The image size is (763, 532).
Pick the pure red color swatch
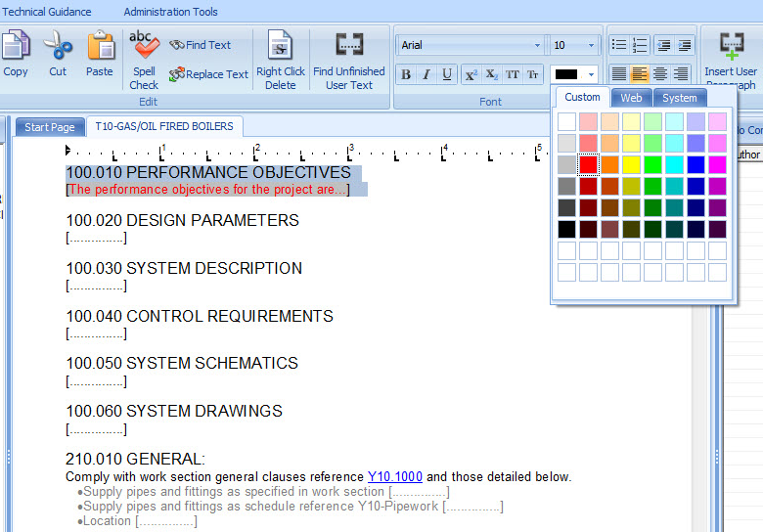[x=588, y=164]
